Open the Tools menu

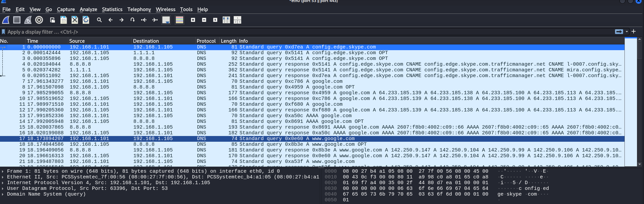pyautogui.click(x=186, y=9)
